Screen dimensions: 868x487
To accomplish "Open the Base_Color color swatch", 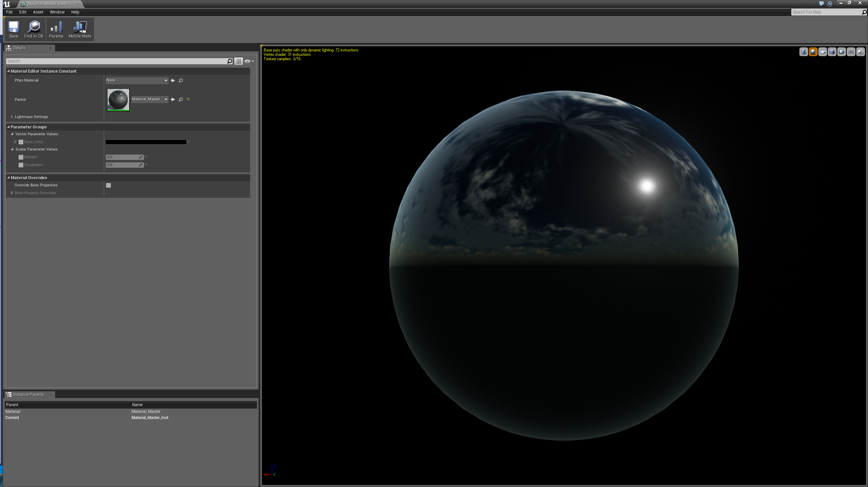I will 146,142.
